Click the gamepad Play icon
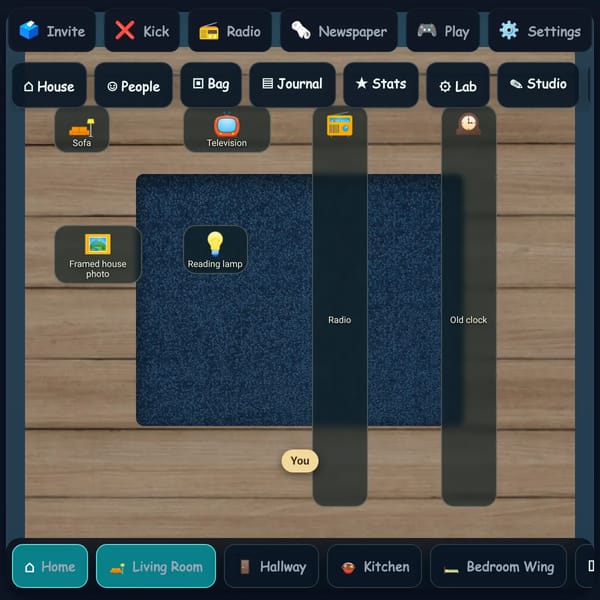 click(x=427, y=30)
